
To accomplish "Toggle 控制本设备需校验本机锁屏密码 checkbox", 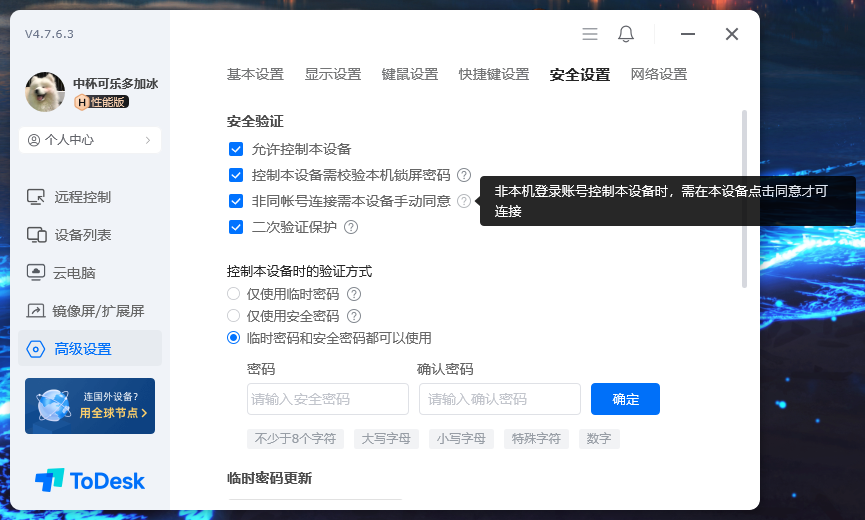I will (236, 175).
